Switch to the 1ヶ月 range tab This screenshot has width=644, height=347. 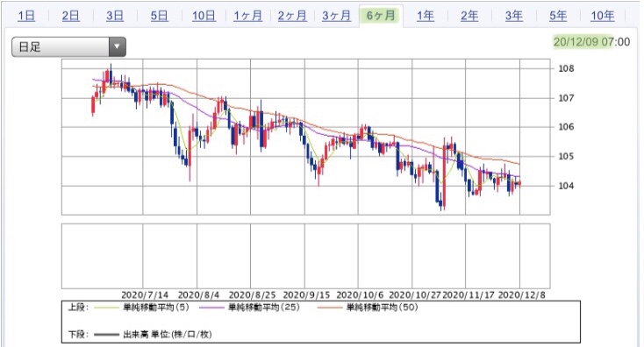[x=248, y=16]
